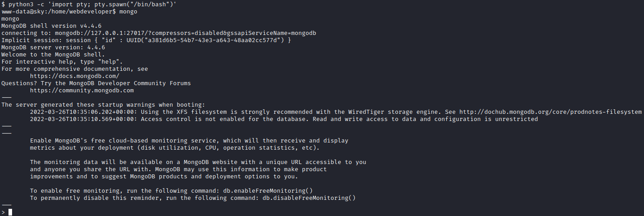Screen dimensions: 644x216
Task: Click the "MongoDB server version: 4.4.6" line
Action: (x=53, y=48)
